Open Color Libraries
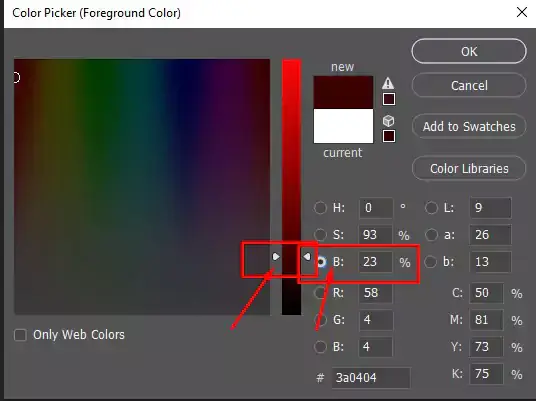 click(469, 168)
